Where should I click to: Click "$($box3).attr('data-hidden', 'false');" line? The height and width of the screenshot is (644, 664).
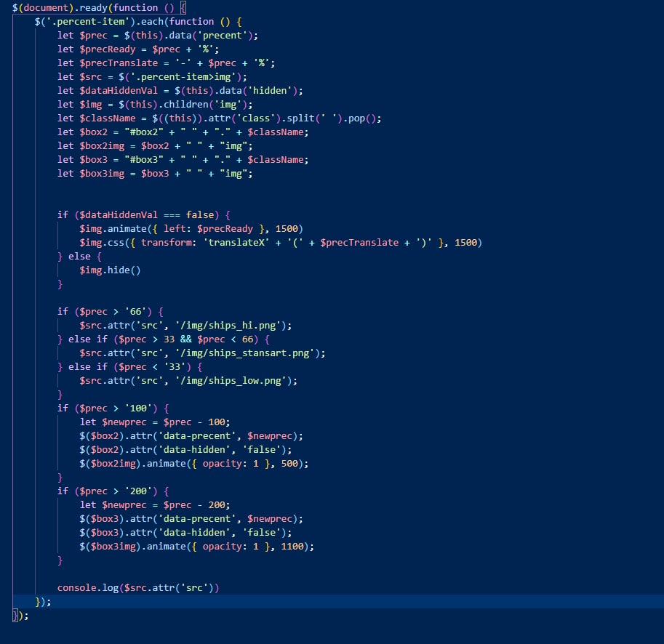185,533
